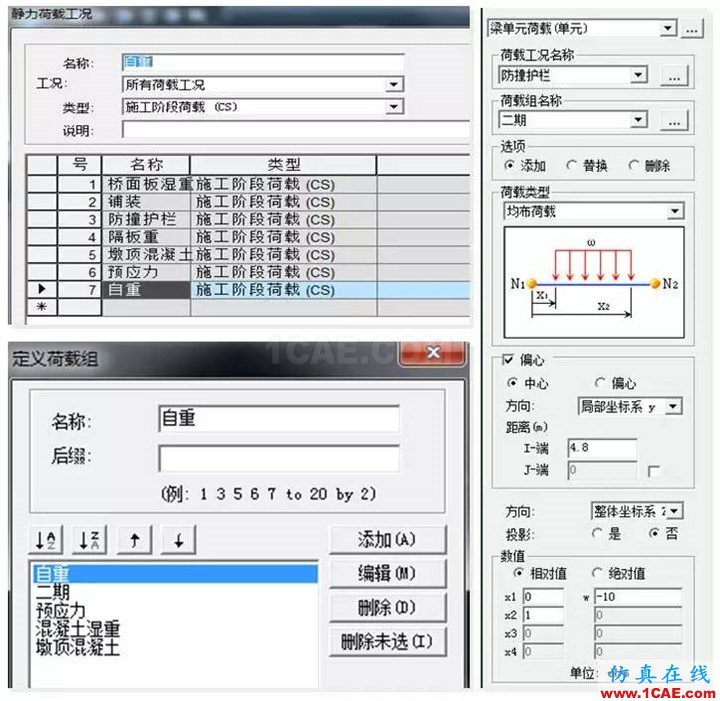Viewport: 720px width, 701px height.
Task: Click the 后缀 suffix field
Action: coord(279,458)
